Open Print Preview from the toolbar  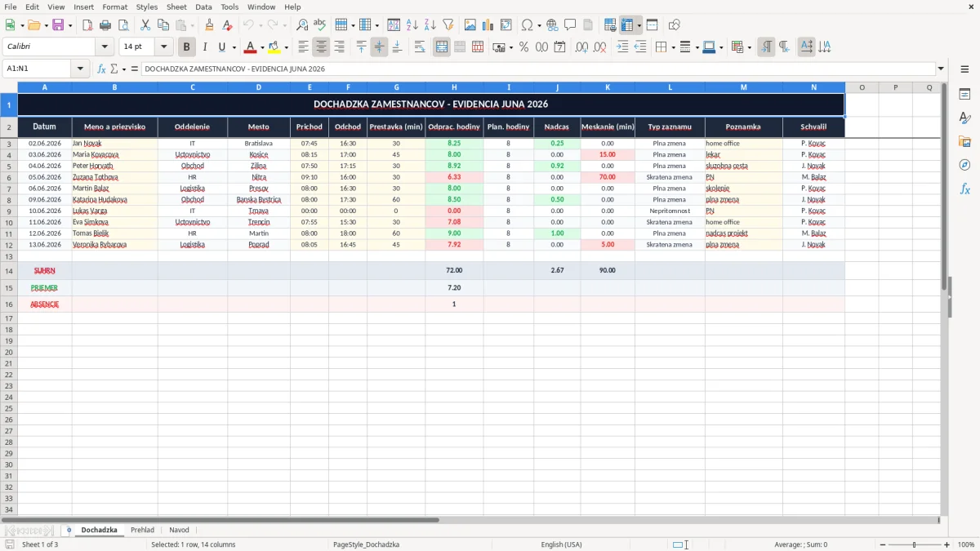tap(123, 25)
